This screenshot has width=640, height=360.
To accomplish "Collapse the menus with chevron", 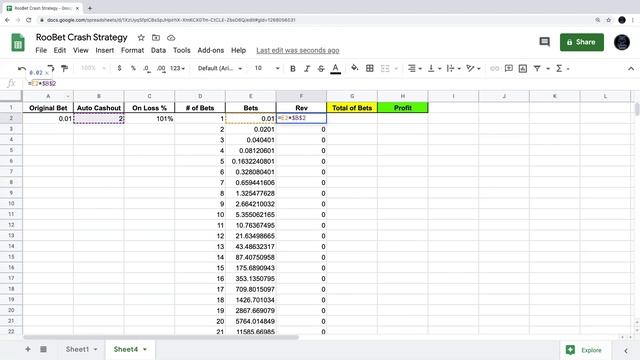I will click(x=631, y=69).
